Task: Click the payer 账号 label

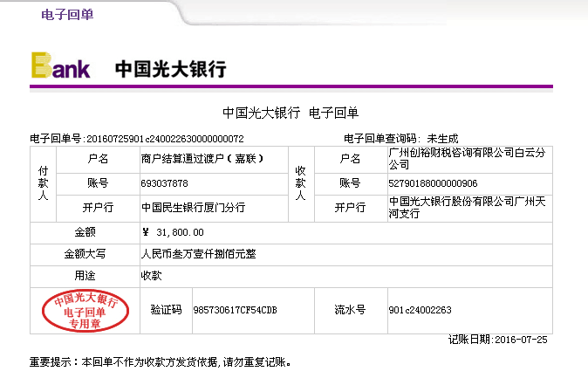Action: click(x=98, y=183)
